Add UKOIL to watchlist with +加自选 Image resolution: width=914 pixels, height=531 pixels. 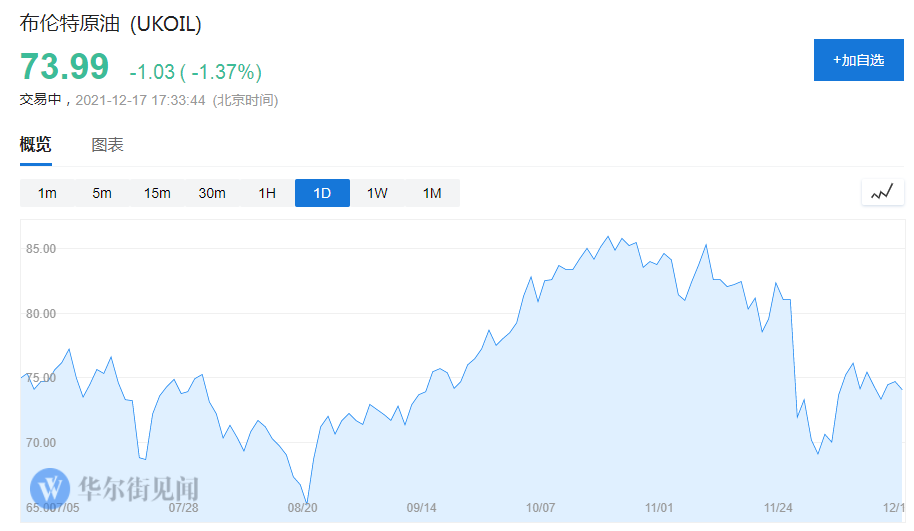pos(858,60)
